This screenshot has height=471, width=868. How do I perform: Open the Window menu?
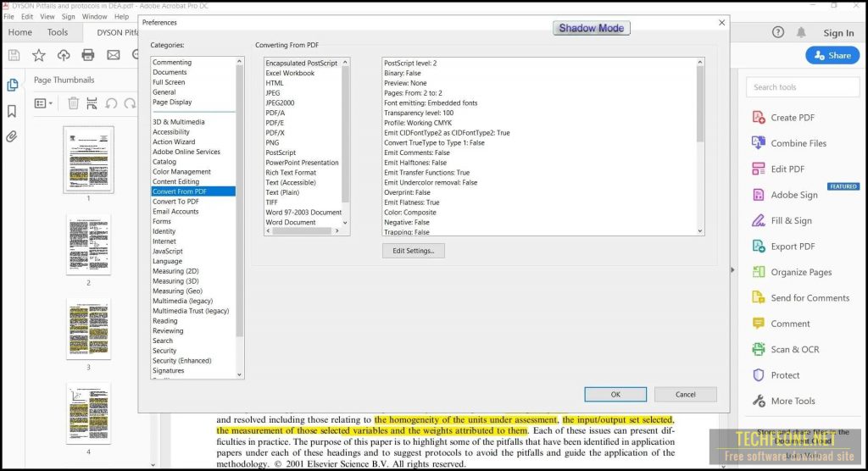coord(95,17)
